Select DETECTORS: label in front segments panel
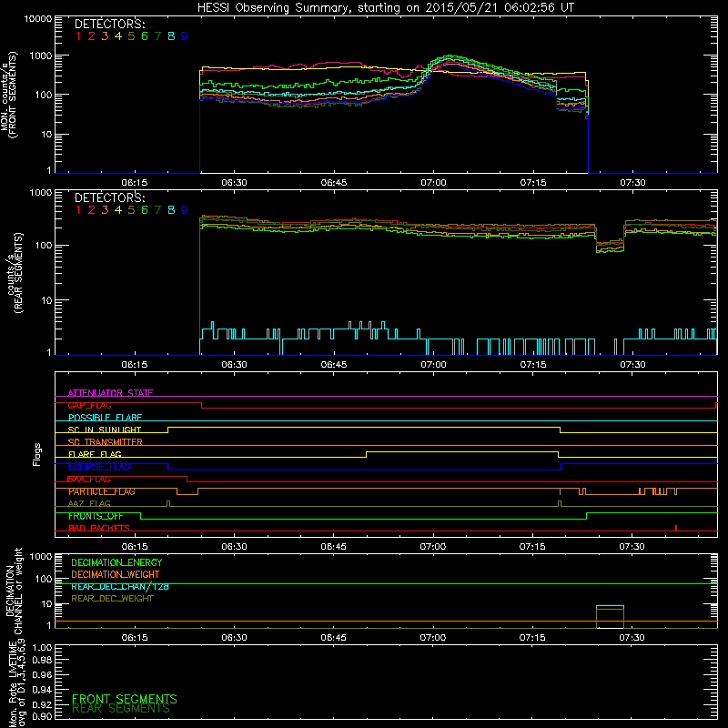 [109, 24]
